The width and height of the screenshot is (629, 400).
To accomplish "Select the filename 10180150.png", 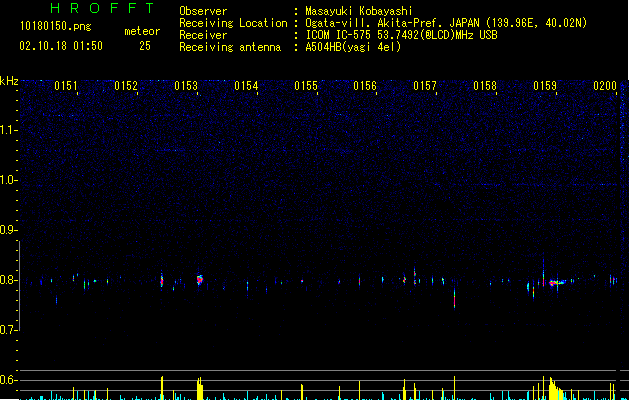I will tap(56, 27).
